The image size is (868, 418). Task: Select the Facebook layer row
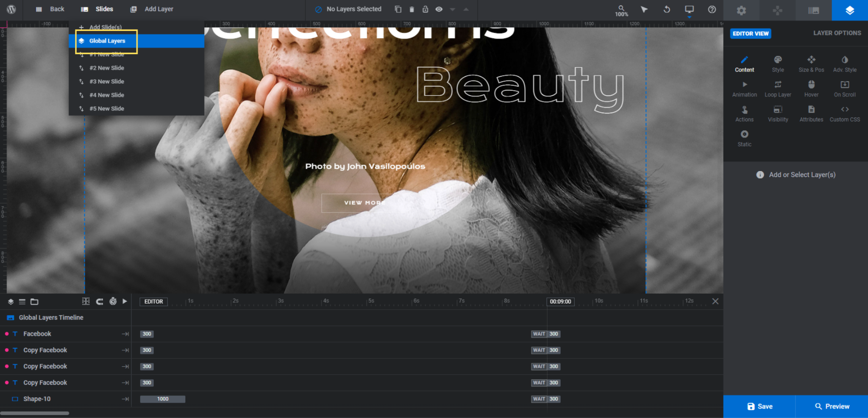click(x=66, y=334)
